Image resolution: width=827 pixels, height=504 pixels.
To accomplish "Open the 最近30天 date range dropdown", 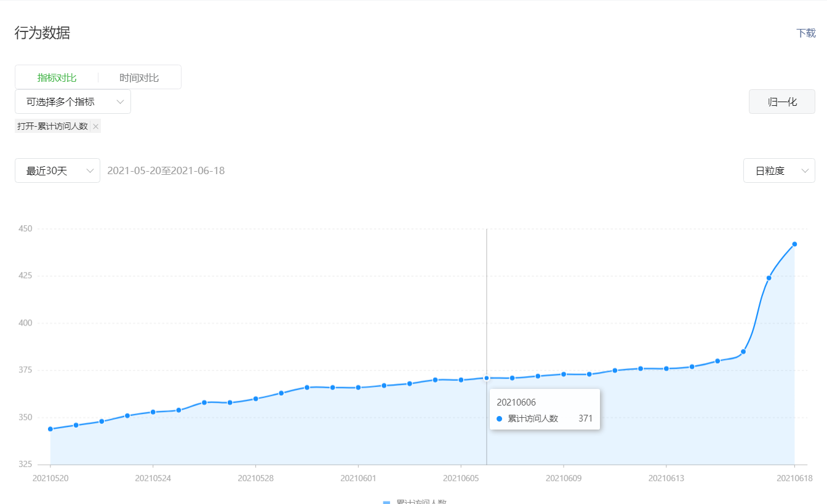I will pyautogui.click(x=57, y=170).
